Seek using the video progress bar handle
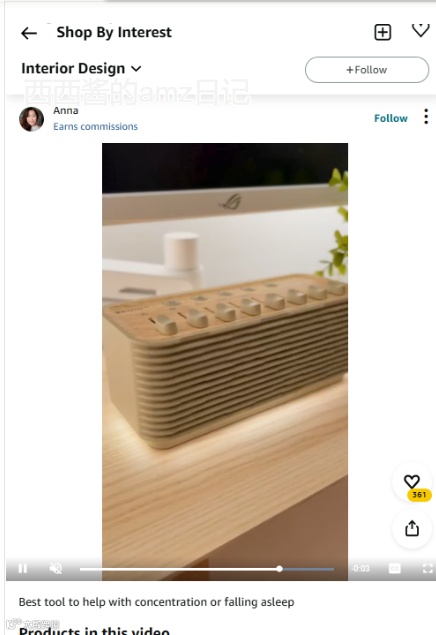 pos(279,569)
